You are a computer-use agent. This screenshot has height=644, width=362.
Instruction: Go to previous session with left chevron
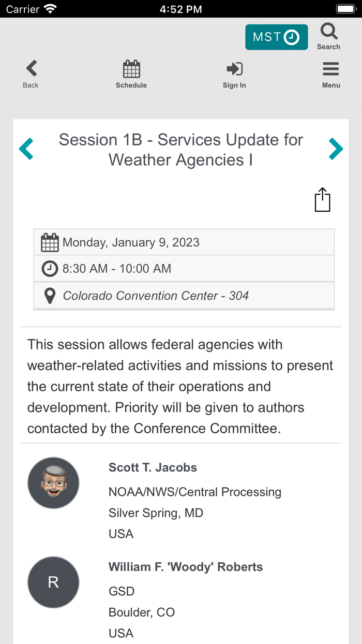26,149
